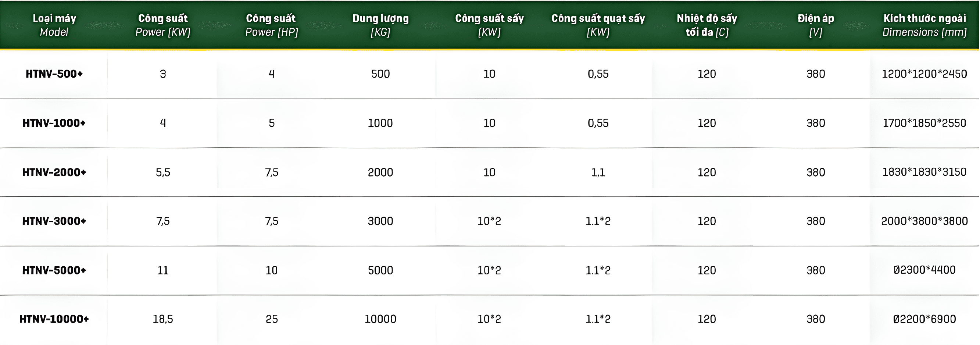Click the HTNV-500+ model cell
The width and height of the screenshot is (980, 345).
(x=54, y=74)
